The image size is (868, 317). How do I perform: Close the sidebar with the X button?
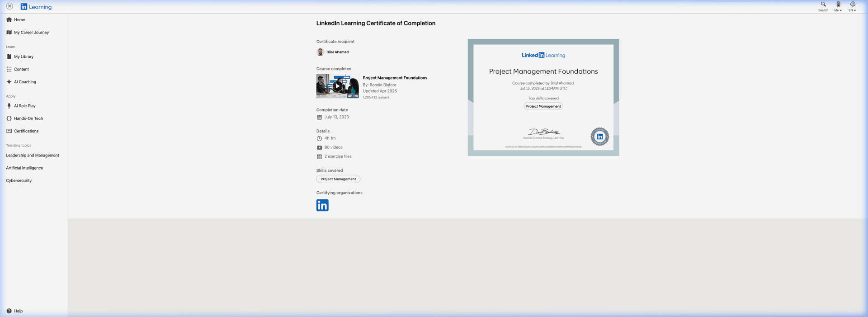click(9, 6)
